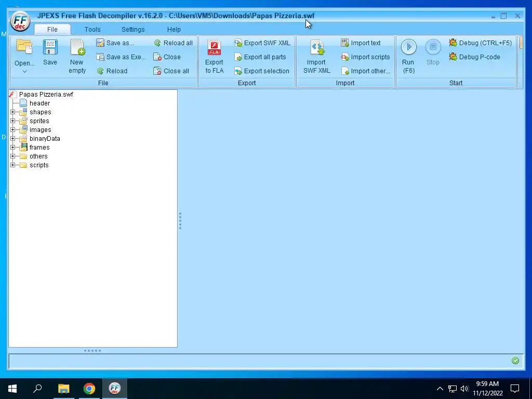Select the shapes tree label
This screenshot has height=399, width=532.
[41, 112]
